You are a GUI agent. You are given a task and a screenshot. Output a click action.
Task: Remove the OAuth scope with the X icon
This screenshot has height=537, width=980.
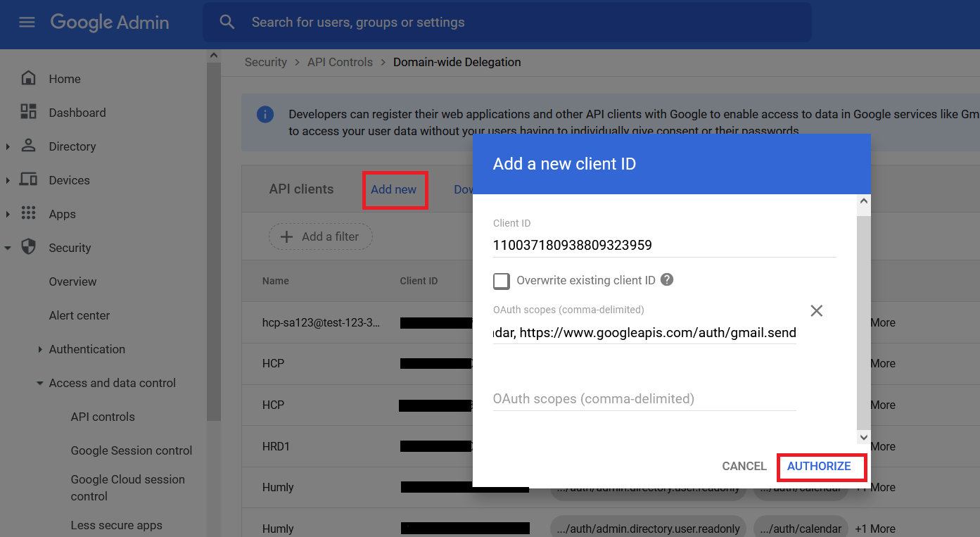click(x=816, y=310)
